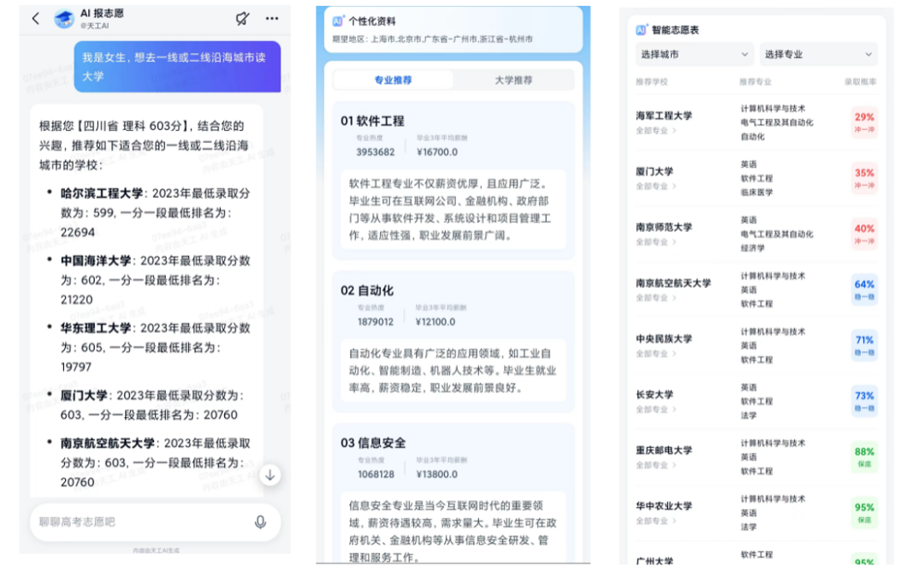Image resolution: width=924 pixels, height=578 pixels.
Task: Click 经济学 in the 南京师范大学 row
Action: point(753,248)
